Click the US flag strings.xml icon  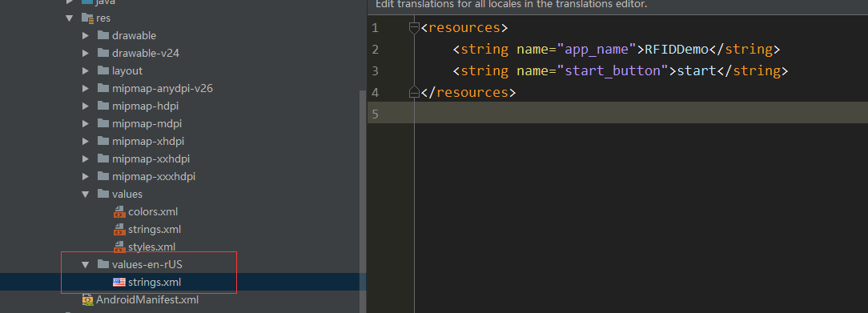(x=119, y=282)
